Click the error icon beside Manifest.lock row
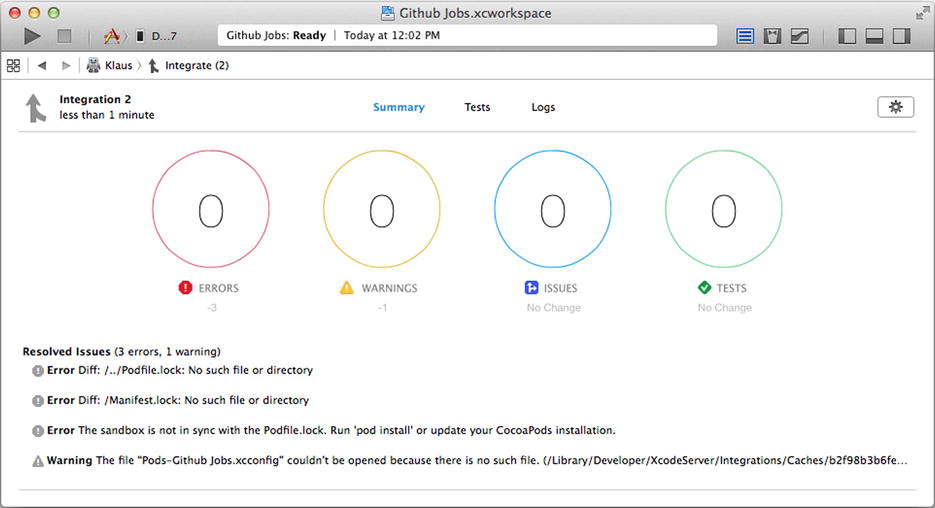935x508 pixels. pyautogui.click(x=38, y=401)
